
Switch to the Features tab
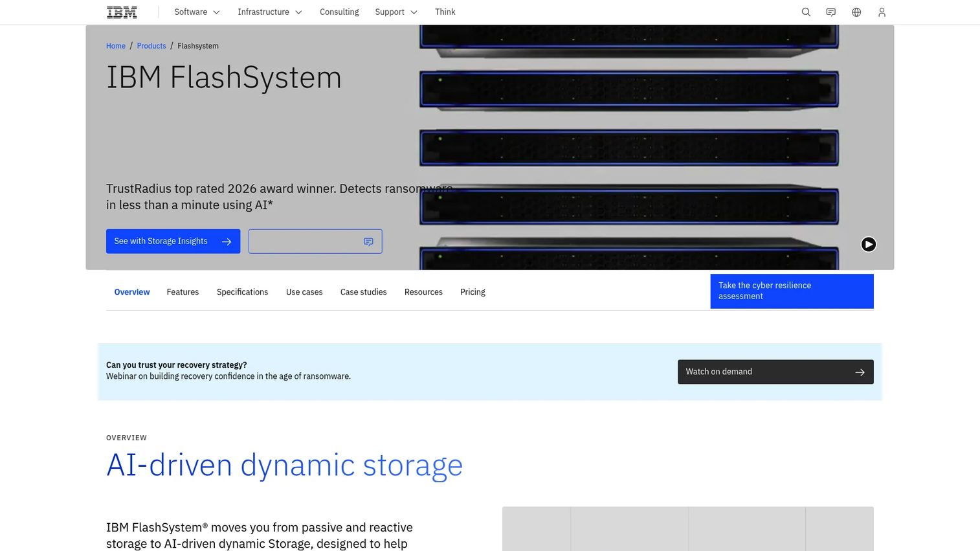pyautogui.click(x=183, y=292)
